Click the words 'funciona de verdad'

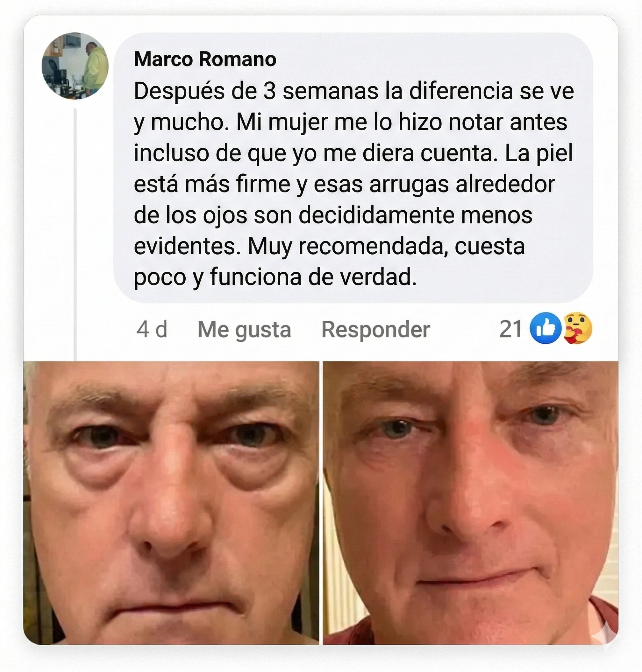point(313,277)
